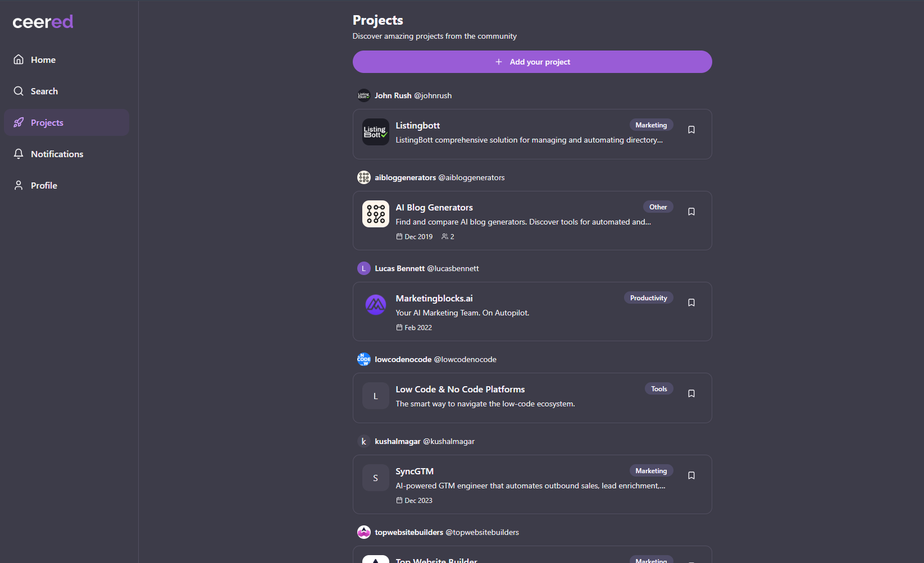Click the ceered logo
The height and width of the screenshot is (563, 924).
pos(43,21)
